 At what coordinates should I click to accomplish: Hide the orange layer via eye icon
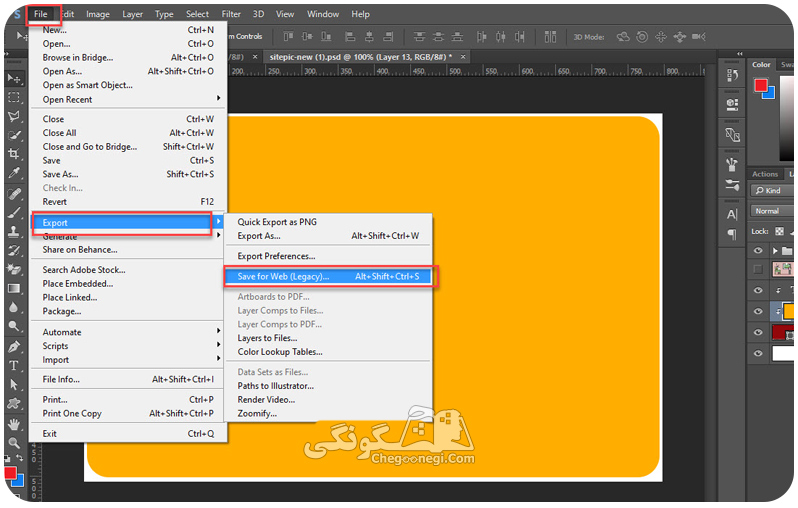(x=758, y=311)
